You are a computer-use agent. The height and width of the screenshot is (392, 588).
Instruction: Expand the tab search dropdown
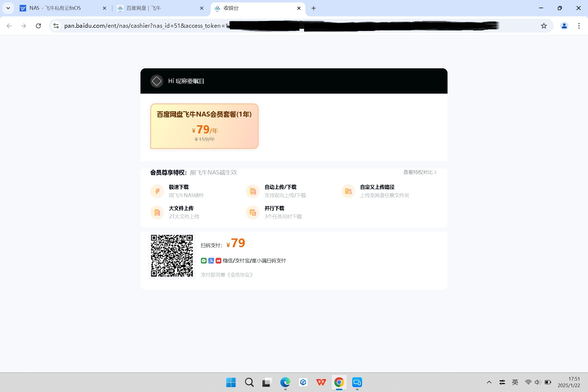[8, 8]
